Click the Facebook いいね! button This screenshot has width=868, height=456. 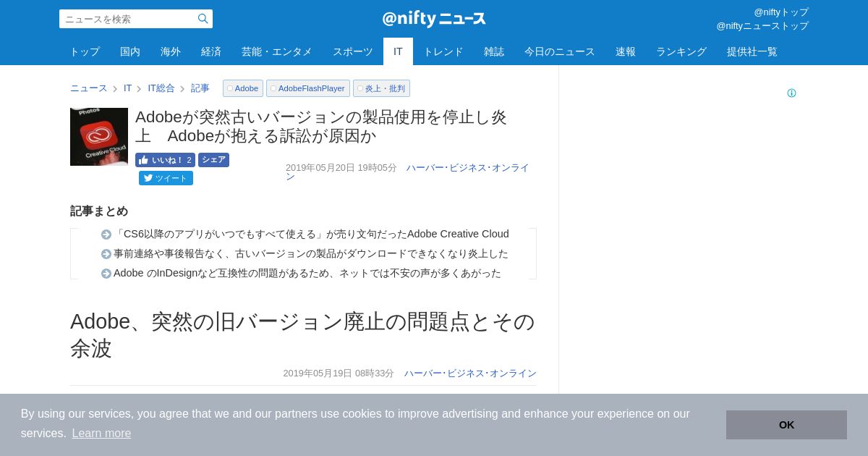click(x=165, y=160)
